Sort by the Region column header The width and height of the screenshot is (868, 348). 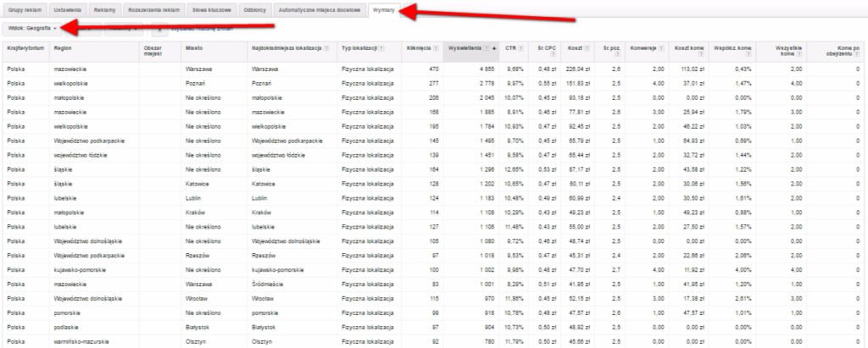62,48
